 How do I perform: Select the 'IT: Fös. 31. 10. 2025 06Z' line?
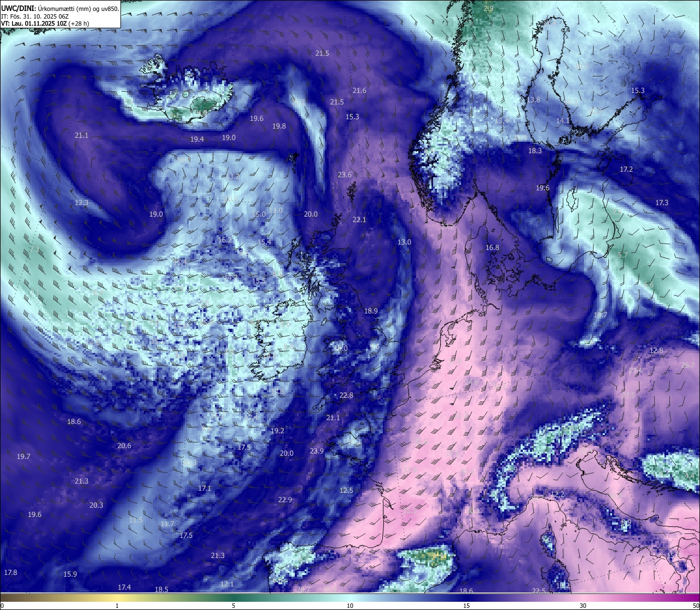[34, 16]
